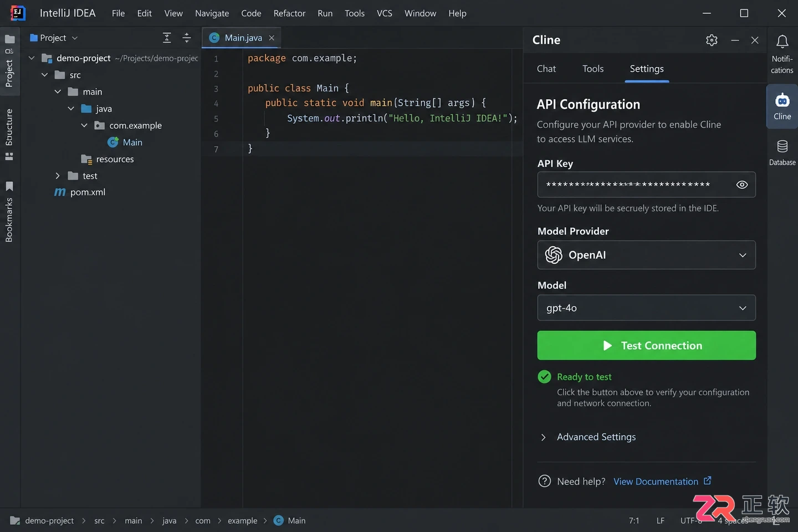Select the Main.java editor tab

pyautogui.click(x=242, y=38)
